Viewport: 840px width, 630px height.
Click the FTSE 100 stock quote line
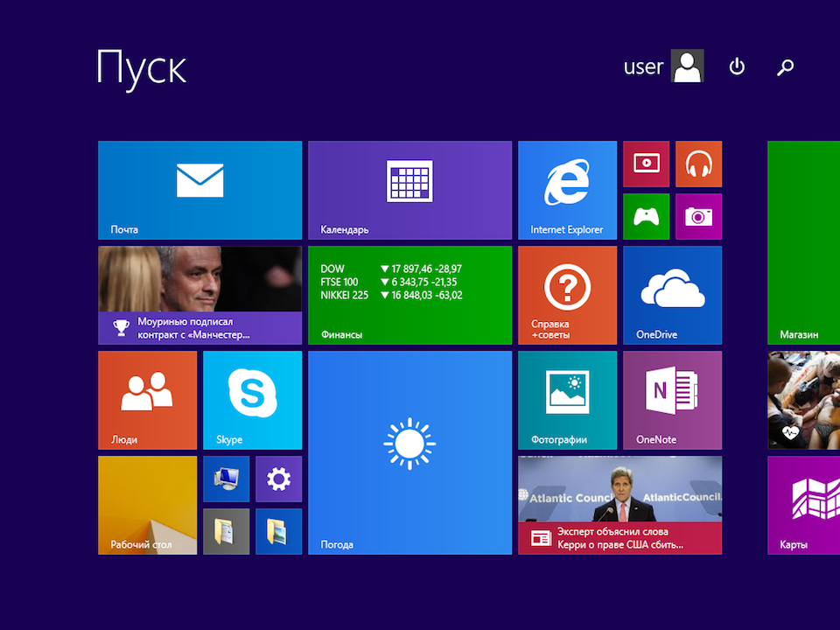388,282
